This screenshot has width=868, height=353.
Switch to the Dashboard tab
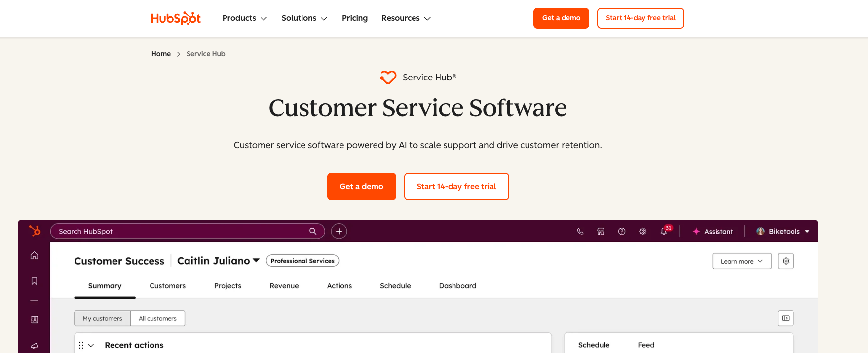click(x=457, y=286)
